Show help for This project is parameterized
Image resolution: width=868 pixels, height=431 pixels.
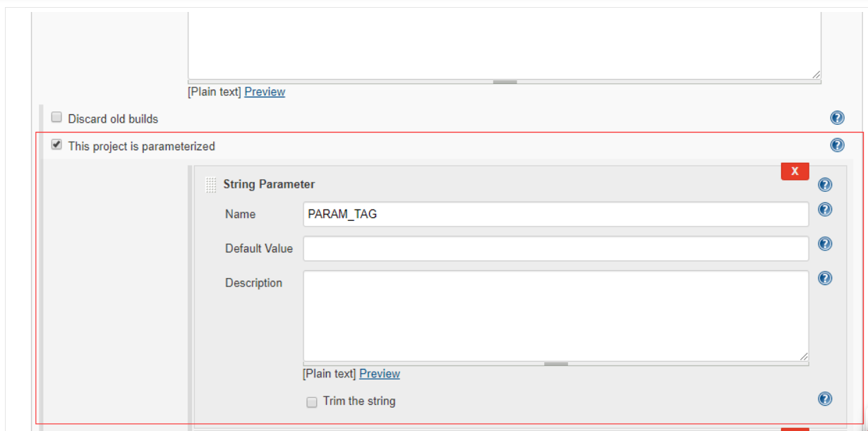coord(838,145)
